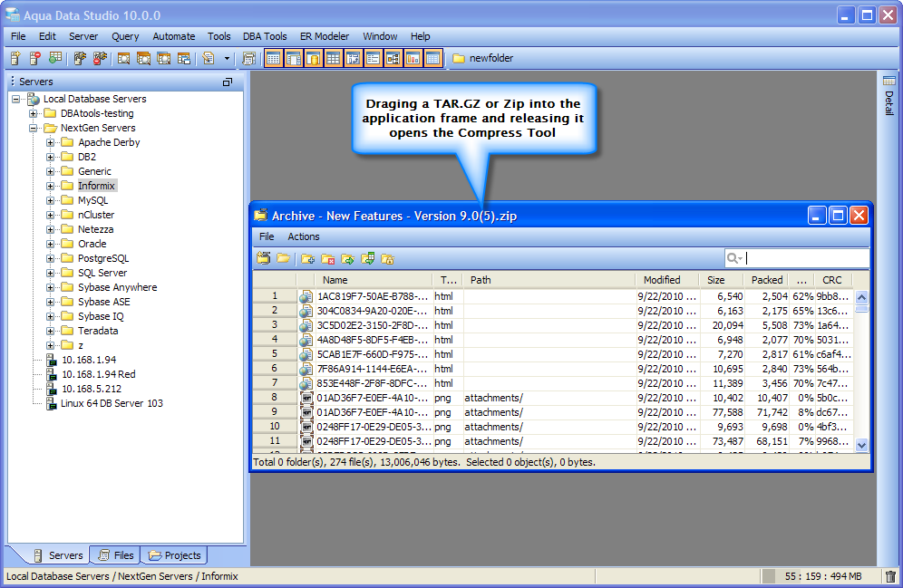Click server icon beside 10.168.5.212
This screenshot has width=903, height=588.
tap(52, 389)
